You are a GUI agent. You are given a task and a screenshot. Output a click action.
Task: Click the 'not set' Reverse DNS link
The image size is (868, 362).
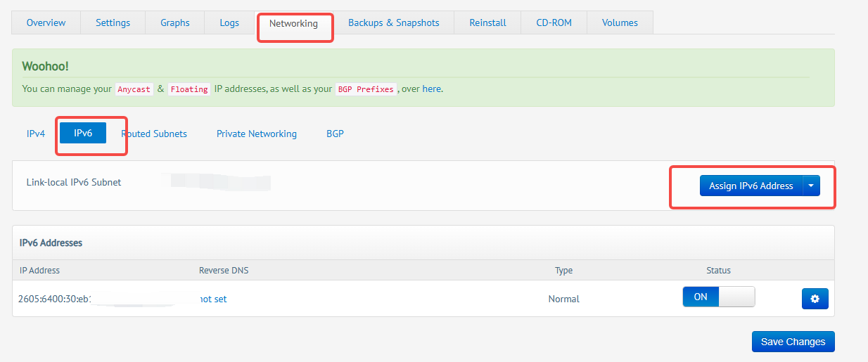coord(213,299)
